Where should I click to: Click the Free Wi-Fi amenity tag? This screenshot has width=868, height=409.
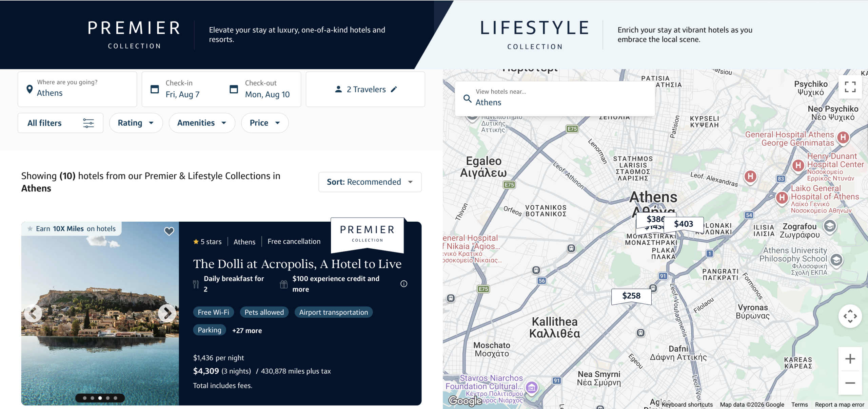(213, 312)
